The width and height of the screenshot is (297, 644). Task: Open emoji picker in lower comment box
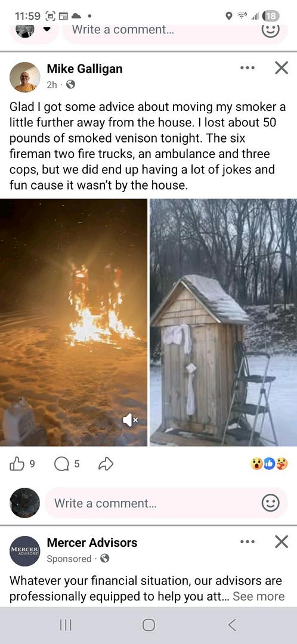(x=271, y=503)
